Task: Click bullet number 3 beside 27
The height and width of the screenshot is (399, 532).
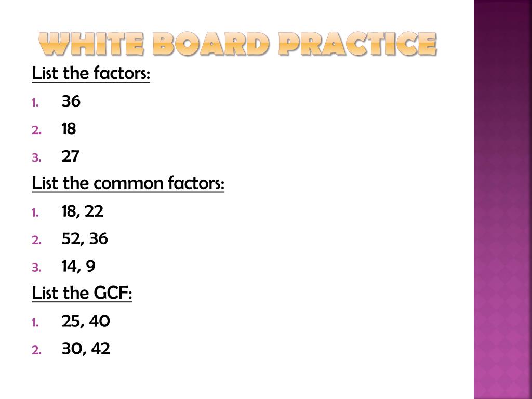Action: point(36,158)
